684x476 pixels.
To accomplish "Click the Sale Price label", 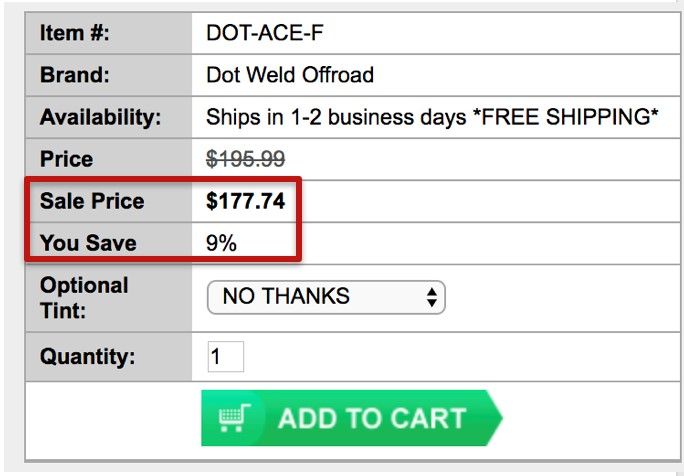I will click(x=92, y=201).
